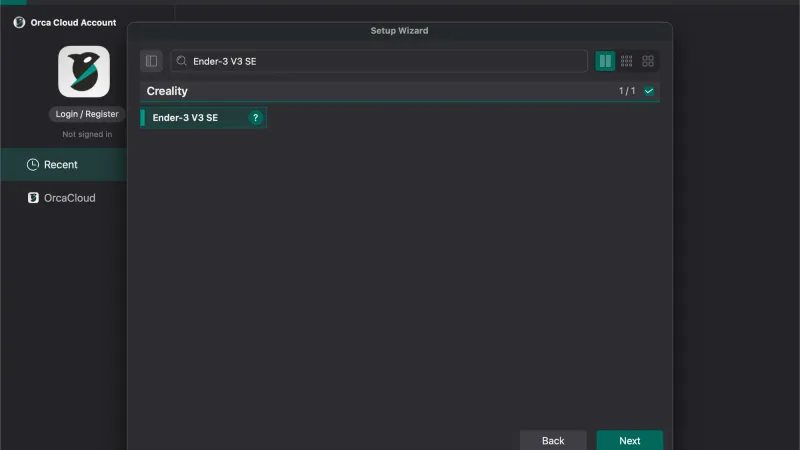This screenshot has width=800, height=450.
Task: Switch to small grid view
Action: (627, 61)
